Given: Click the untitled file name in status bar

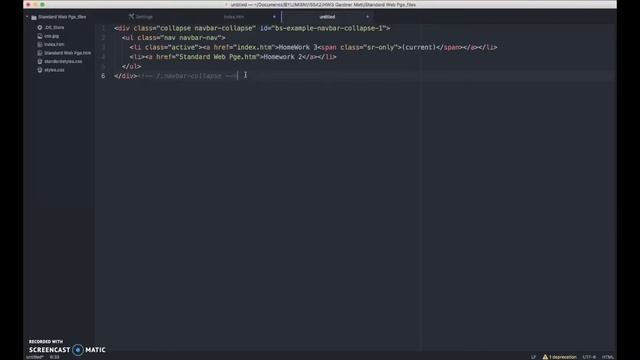Looking at the screenshot, I should pyautogui.click(x=35, y=357).
